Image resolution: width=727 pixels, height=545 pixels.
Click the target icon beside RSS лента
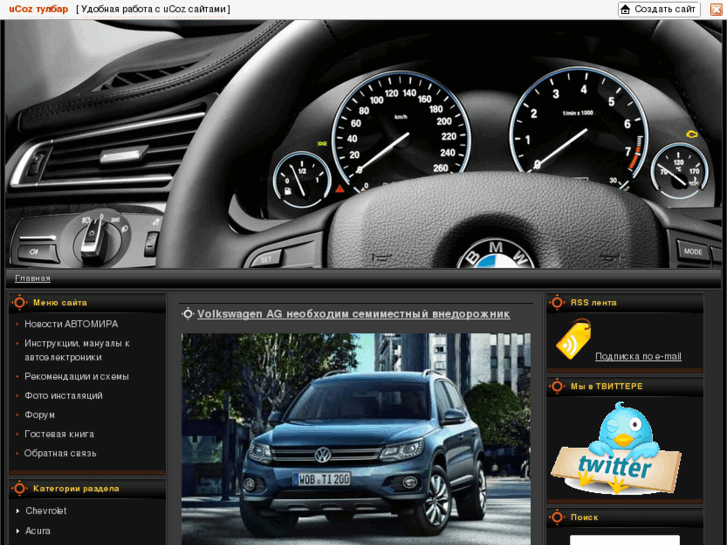(x=557, y=302)
